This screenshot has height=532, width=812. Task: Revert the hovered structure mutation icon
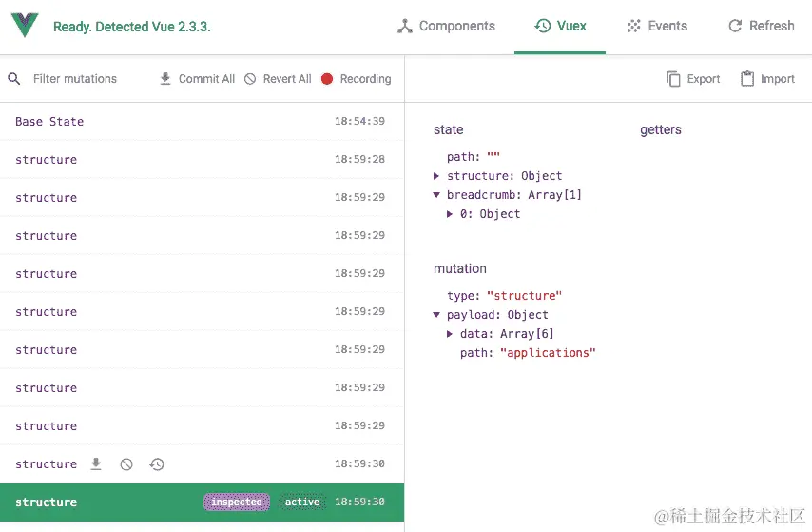[126, 464]
